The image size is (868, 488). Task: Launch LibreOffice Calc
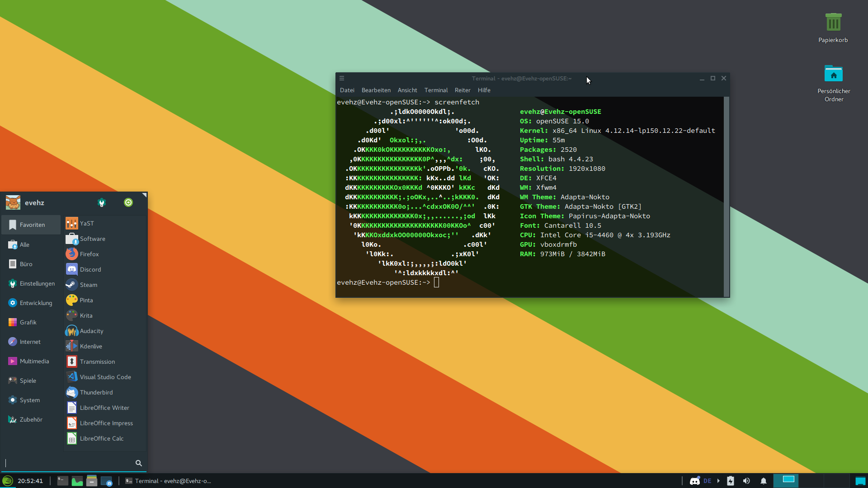point(105,438)
